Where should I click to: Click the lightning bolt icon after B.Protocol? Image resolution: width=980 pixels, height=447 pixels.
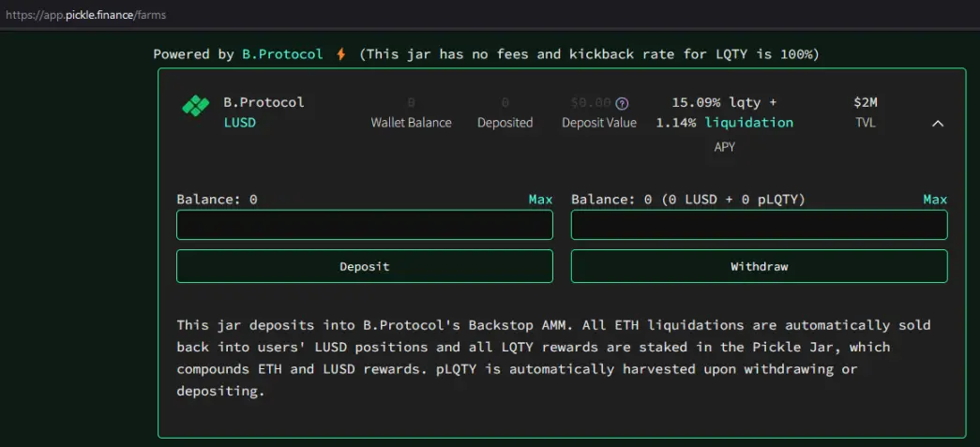coord(340,54)
